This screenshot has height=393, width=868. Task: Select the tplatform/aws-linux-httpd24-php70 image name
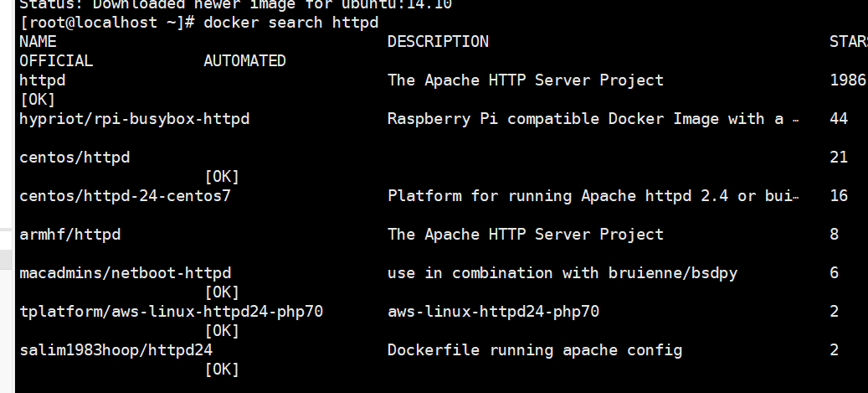[171, 312]
